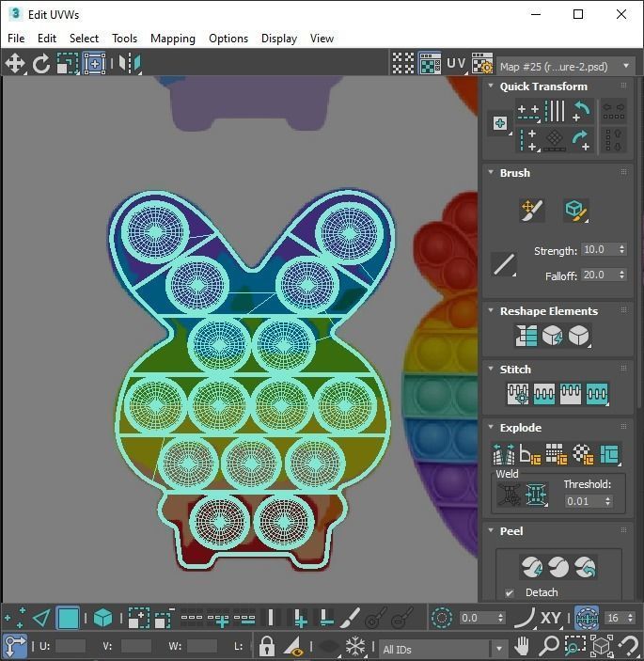Click Quick Peel icon
This screenshot has height=661, width=644.
tap(532, 567)
